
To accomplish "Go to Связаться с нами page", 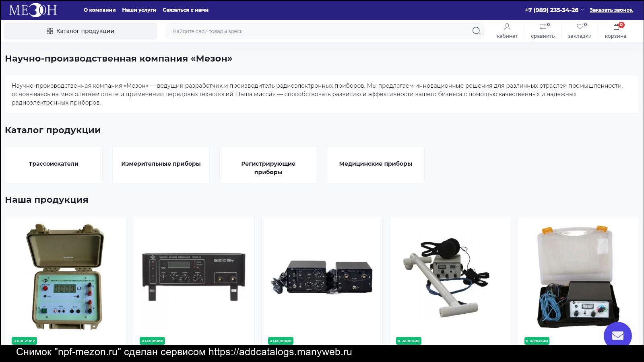I will coord(186,10).
